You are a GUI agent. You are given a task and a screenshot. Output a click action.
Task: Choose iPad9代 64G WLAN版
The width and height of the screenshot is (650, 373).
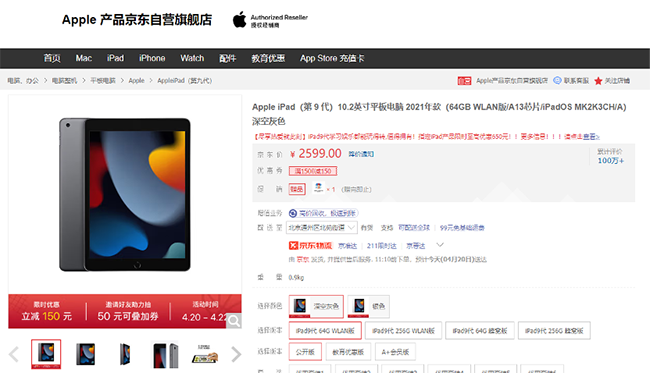tap(325, 331)
